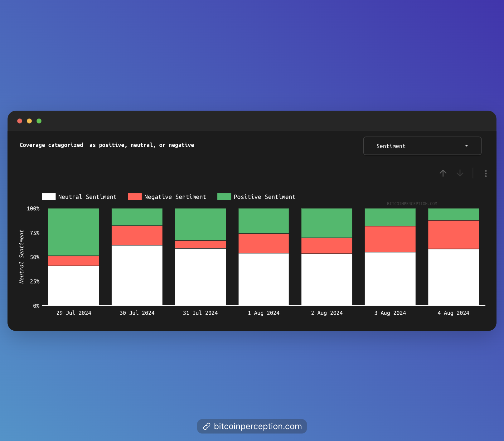Click the green segment of 29 Jul 2024 bar
The height and width of the screenshot is (441, 504).
click(x=74, y=232)
